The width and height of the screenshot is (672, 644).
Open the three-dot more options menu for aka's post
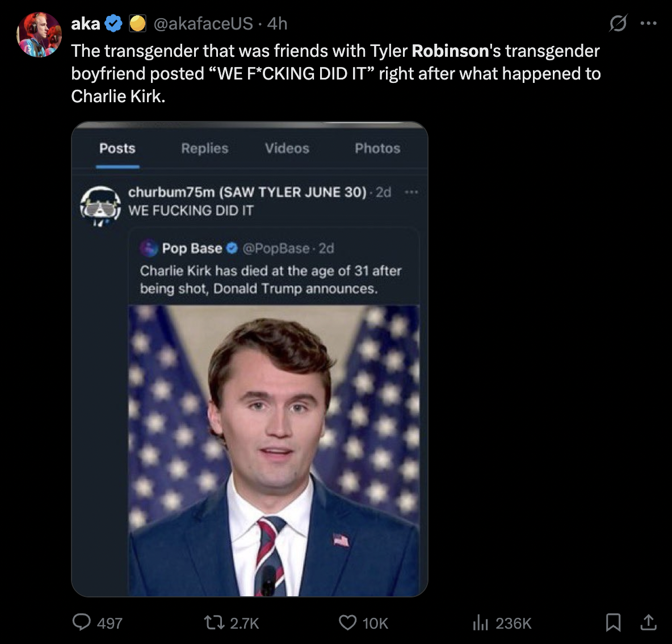(x=648, y=23)
